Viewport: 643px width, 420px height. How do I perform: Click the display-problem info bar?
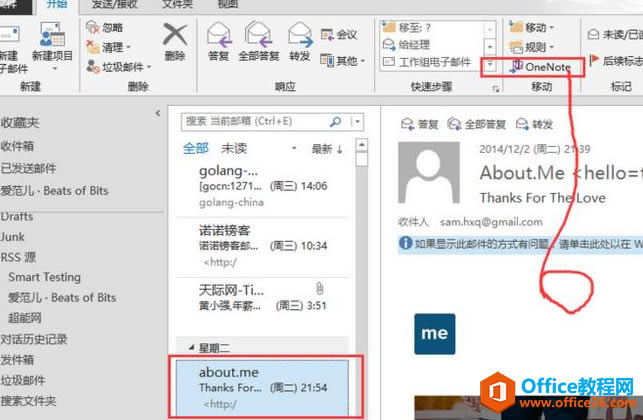520,244
